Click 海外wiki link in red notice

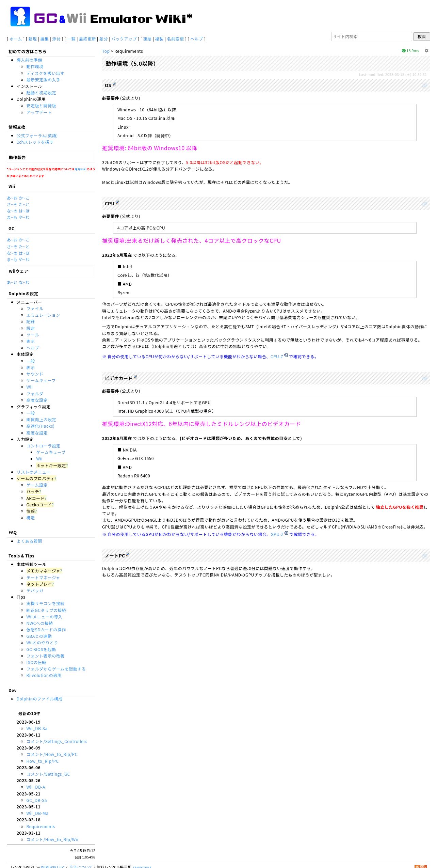coord(81,169)
